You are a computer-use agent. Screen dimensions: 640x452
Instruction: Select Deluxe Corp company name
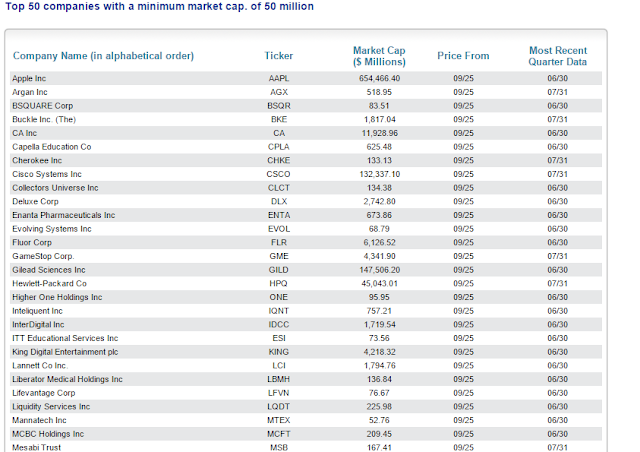click(x=36, y=202)
